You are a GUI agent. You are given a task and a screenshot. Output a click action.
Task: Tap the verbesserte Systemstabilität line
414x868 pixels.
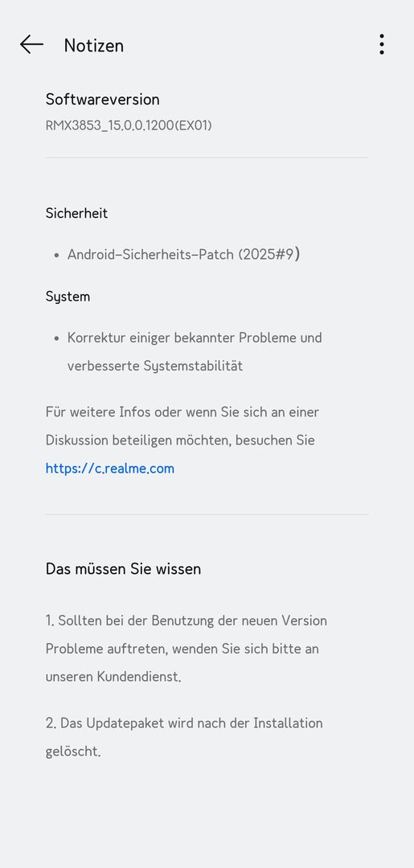point(155,366)
